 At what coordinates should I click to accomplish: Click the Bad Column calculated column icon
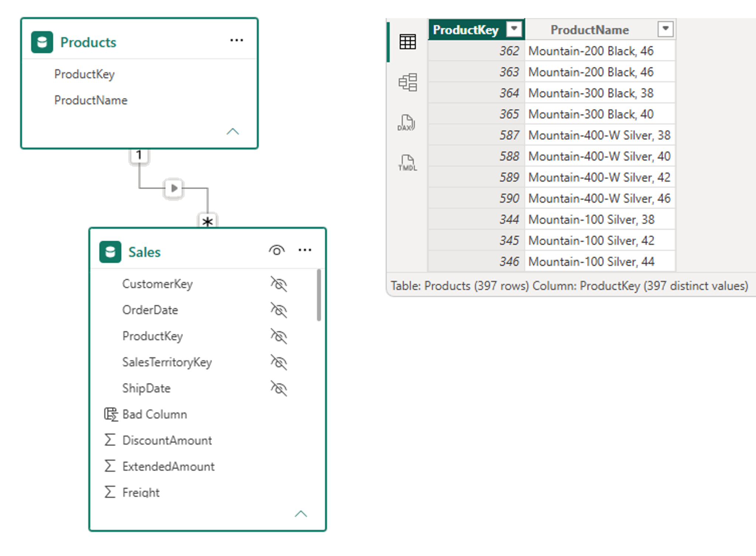tap(111, 414)
